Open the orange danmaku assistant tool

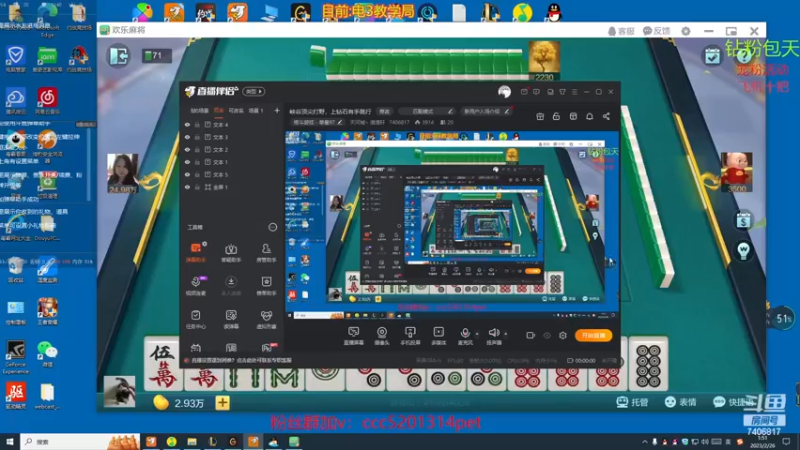[196, 252]
